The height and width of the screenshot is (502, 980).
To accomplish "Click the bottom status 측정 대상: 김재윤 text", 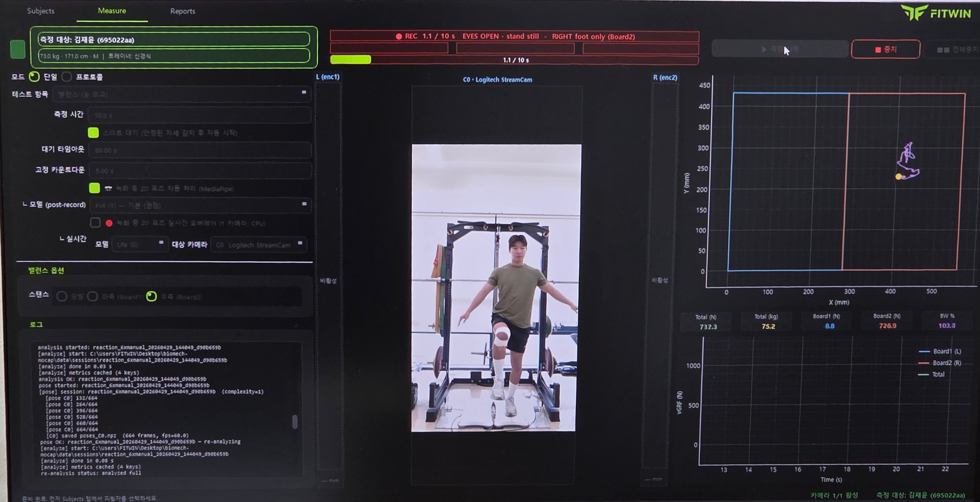I will tap(921, 495).
